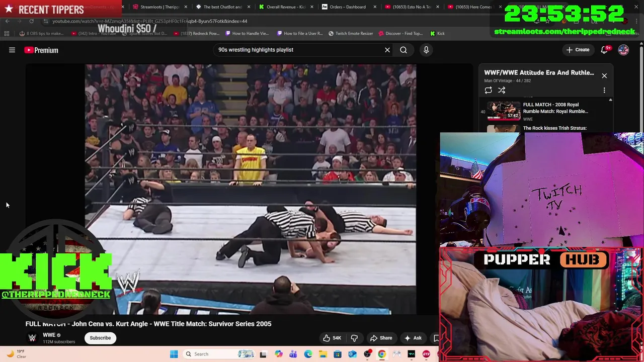This screenshot has height=362, width=644.
Task: Open the 2008 Royal Rumble match thumbnail
Action: pyautogui.click(x=504, y=111)
